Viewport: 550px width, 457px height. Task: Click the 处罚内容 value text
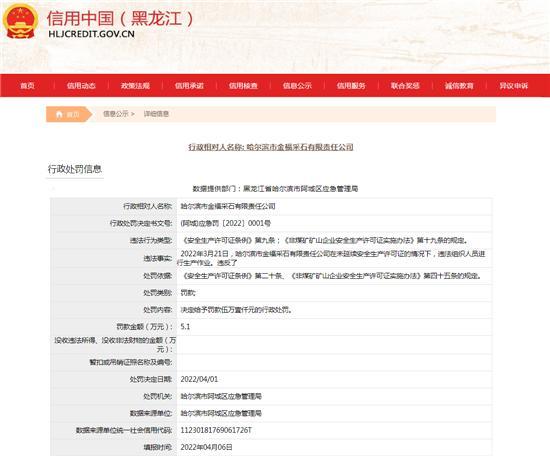[x=236, y=310]
